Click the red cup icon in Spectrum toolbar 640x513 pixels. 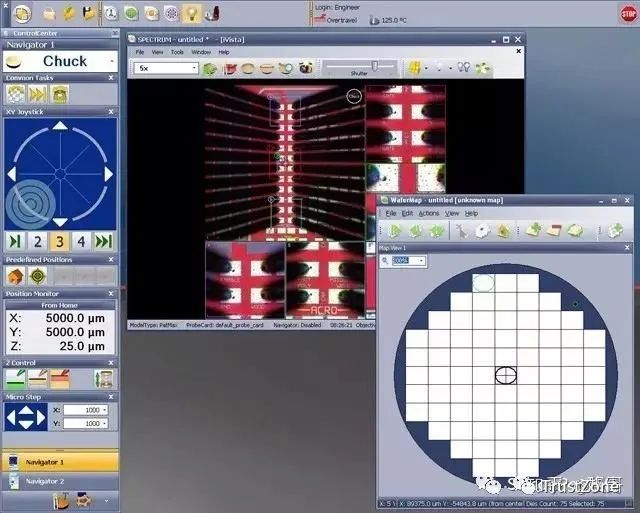click(230, 68)
